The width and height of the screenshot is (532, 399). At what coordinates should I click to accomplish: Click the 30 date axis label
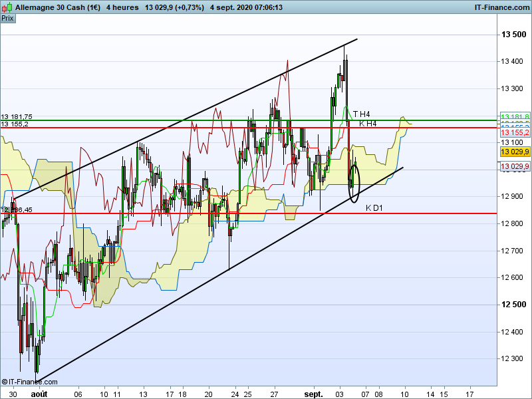coord(13,394)
